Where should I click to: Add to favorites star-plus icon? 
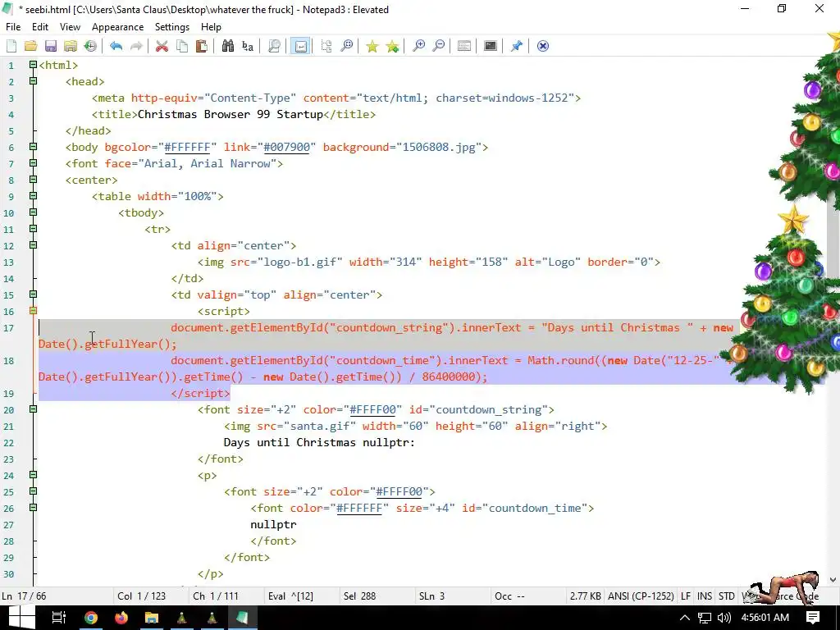click(x=393, y=46)
